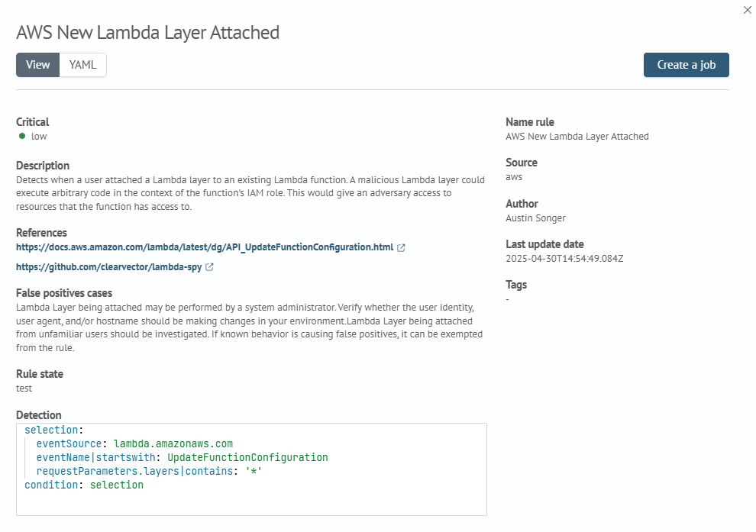Close the rule details panel

tap(748, 10)
